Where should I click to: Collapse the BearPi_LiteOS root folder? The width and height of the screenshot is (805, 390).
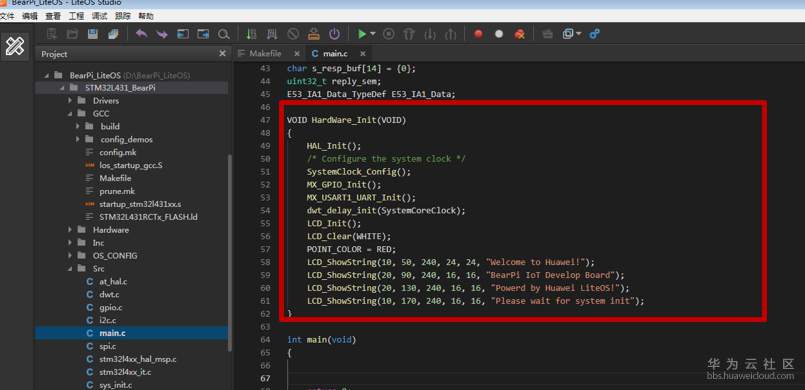[x=47, y=75]
